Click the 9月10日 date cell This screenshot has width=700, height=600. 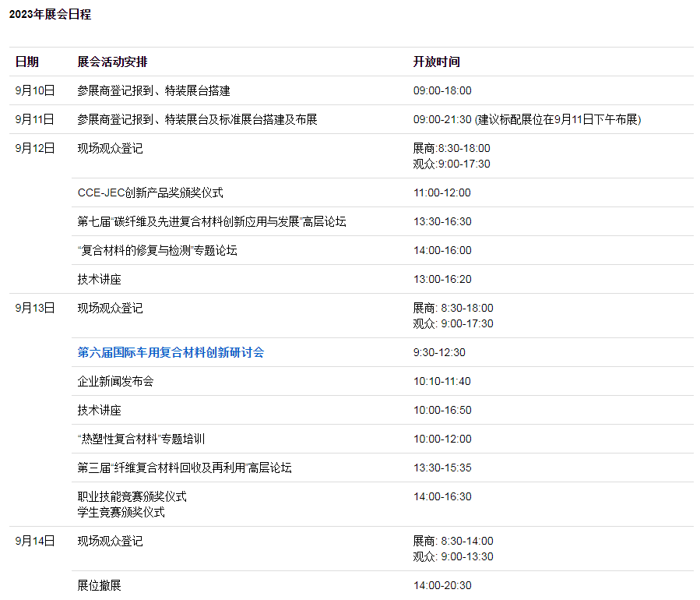point(35,90)
